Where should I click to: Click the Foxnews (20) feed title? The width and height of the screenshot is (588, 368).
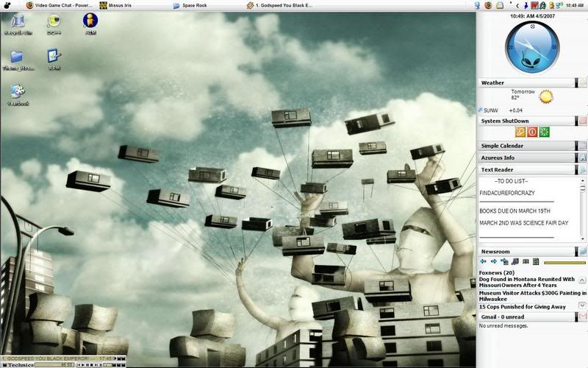click(497, 272)
